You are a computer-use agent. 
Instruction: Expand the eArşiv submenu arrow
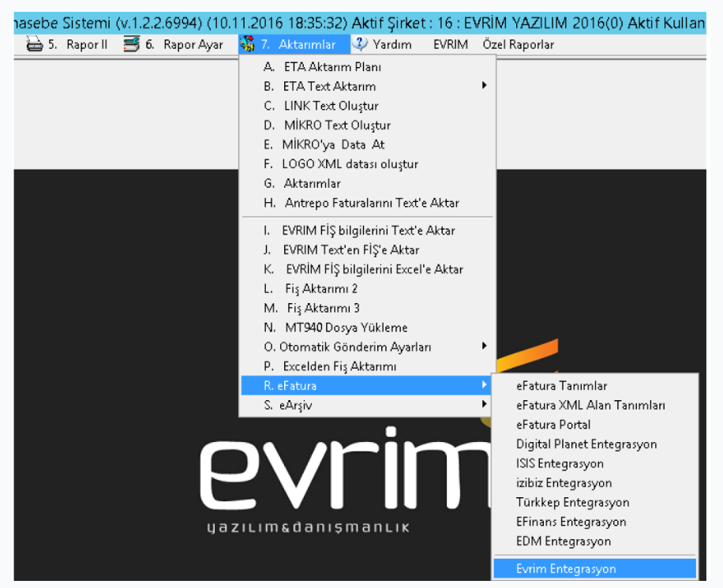pyautogui.click(x=484, y=404)
